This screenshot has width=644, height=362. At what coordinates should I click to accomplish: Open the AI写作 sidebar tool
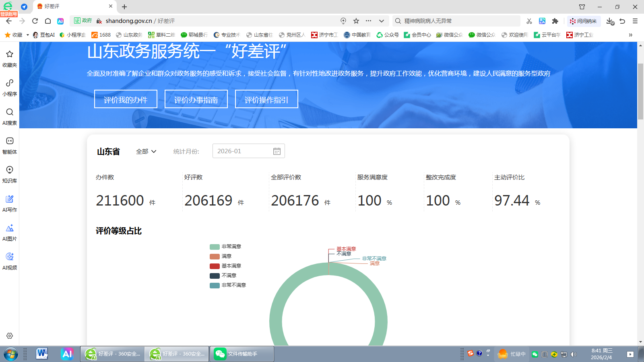[10, 203]
